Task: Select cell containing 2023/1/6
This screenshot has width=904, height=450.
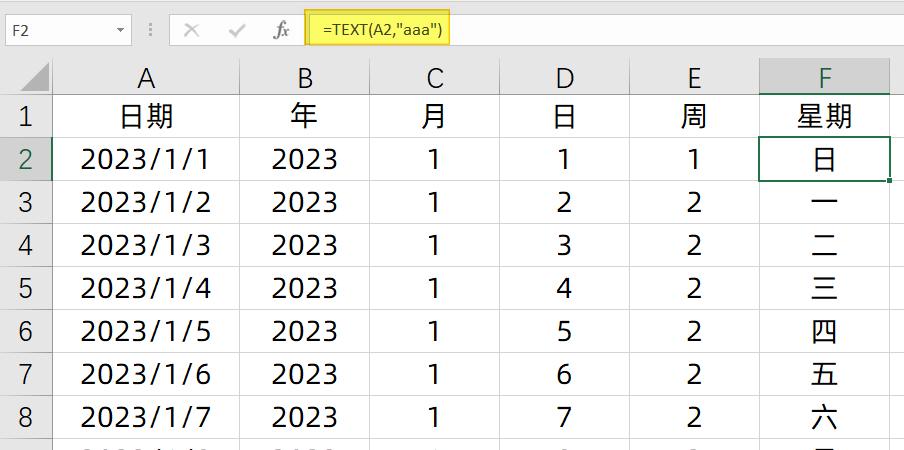Action: click(146, 374)
